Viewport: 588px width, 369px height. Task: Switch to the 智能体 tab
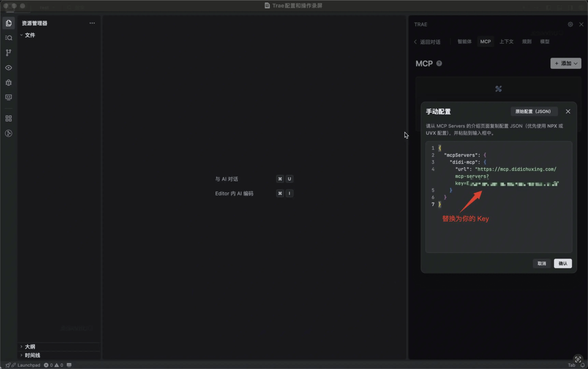pos(464,42)
